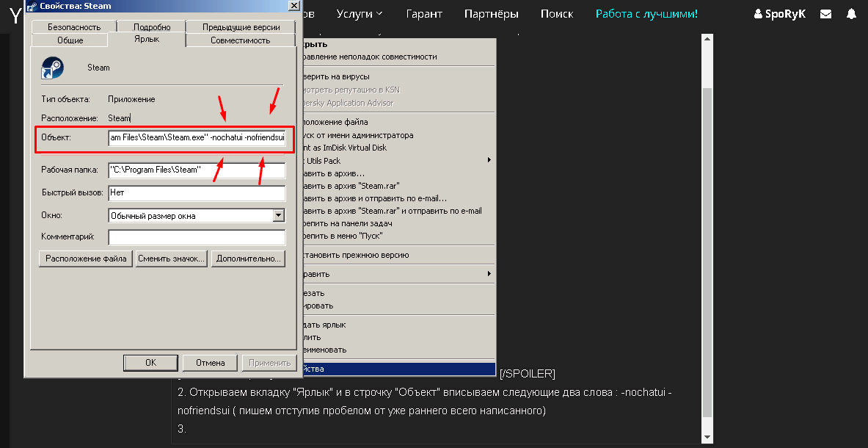Choose the run as администратора entry
The image size is (868, 448).
pyautogui.click(x=398, y=134)
